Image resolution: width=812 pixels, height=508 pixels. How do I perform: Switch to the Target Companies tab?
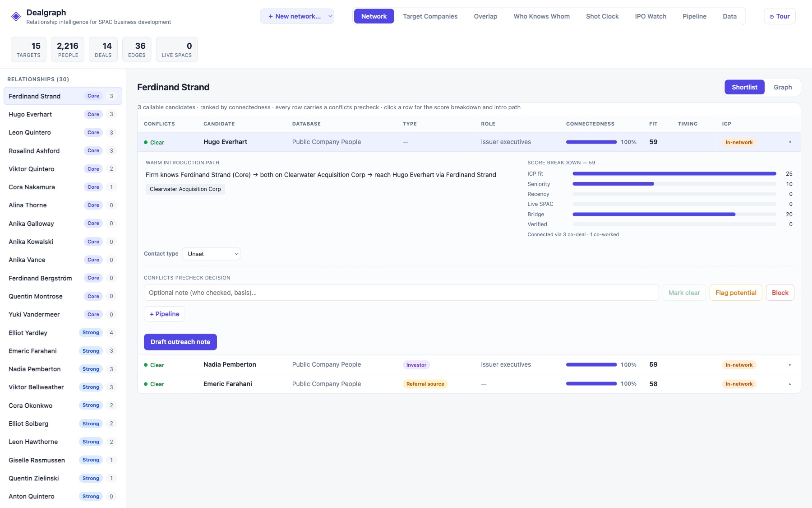[430, 16]
